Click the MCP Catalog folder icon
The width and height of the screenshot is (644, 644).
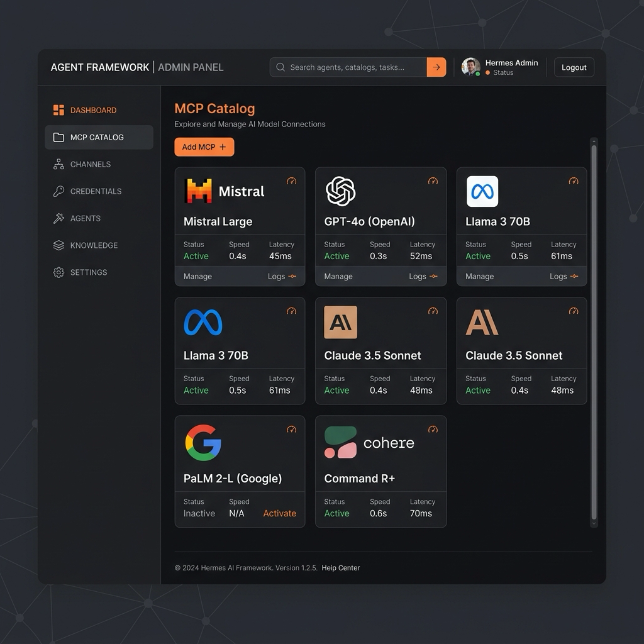(58, 137)
